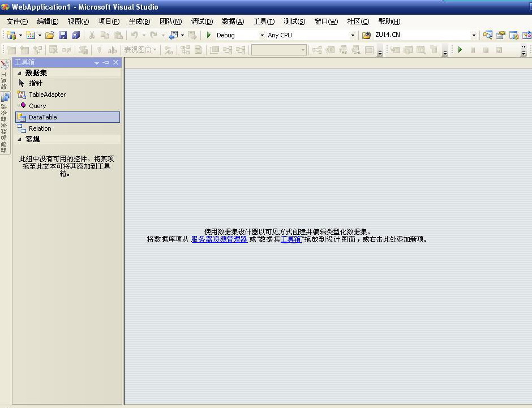Screen dimensions: 532x408
Task: Select DataTable label in the toolbox
Action: point(43,117)
